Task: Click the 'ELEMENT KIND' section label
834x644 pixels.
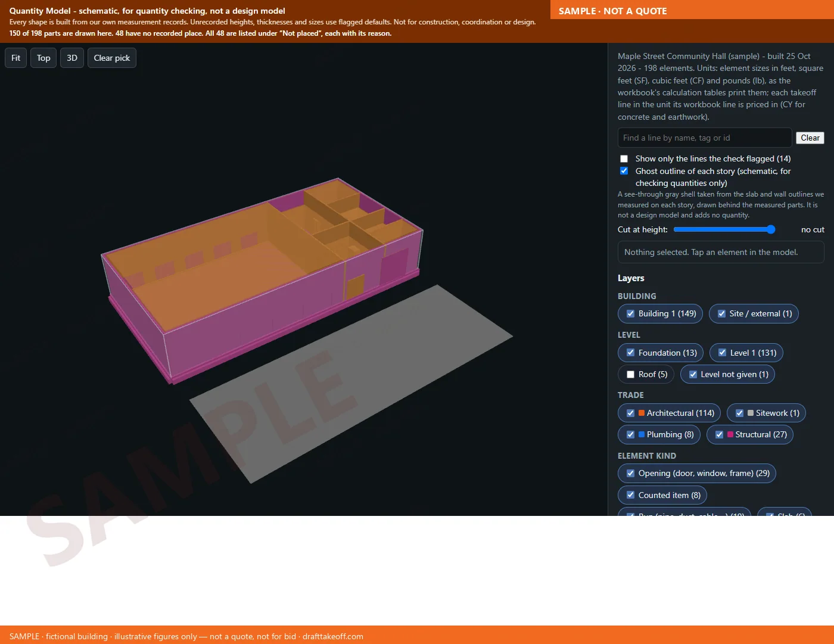Action: coord(647,456)
